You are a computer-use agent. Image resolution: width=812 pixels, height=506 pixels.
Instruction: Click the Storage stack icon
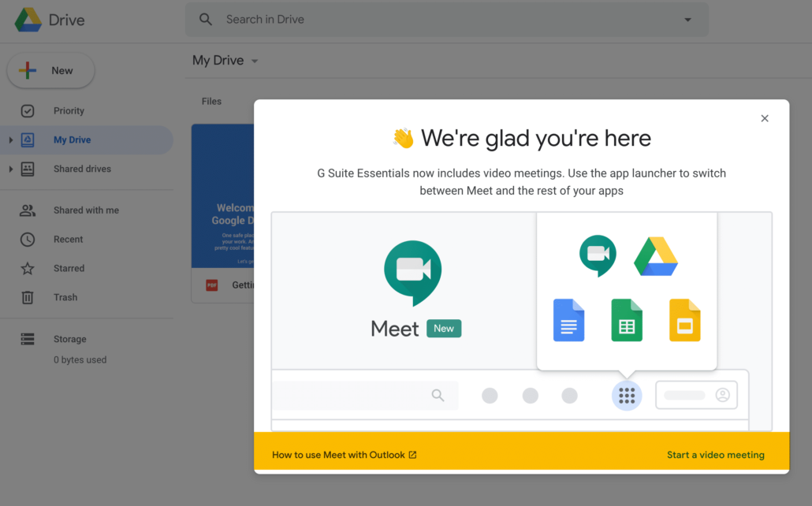coord(28,339)
